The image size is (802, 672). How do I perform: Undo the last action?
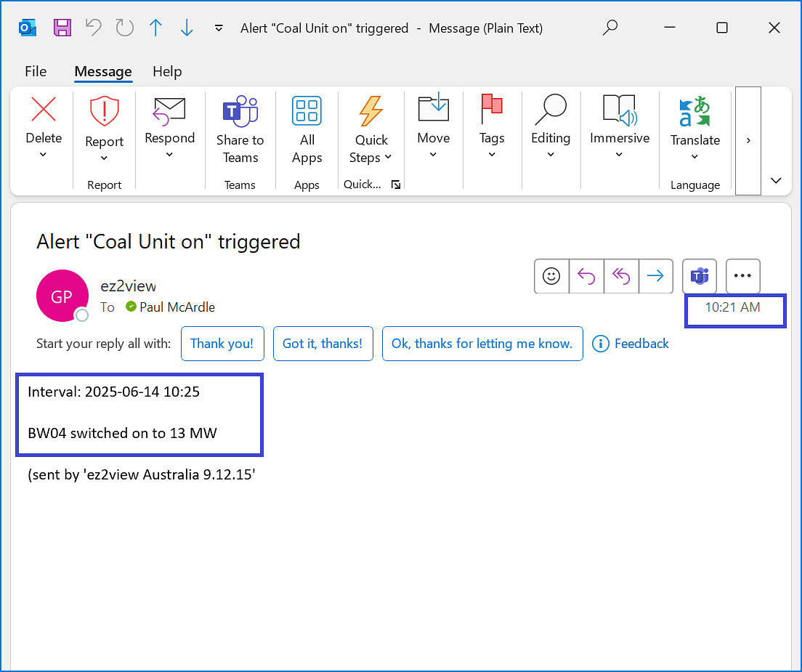click(93, 28)
